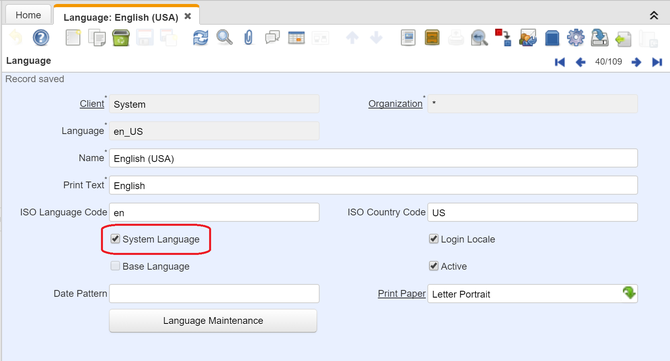Open the Archive cabinet icon
This screenshot has width=670, height=361.
pos(432,38)
